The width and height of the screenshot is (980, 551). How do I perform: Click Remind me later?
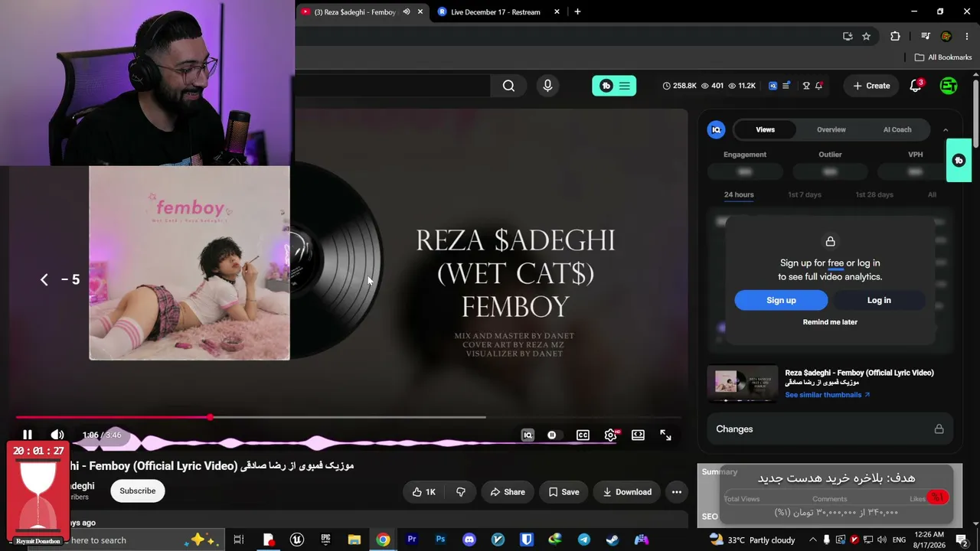[830, 322]
